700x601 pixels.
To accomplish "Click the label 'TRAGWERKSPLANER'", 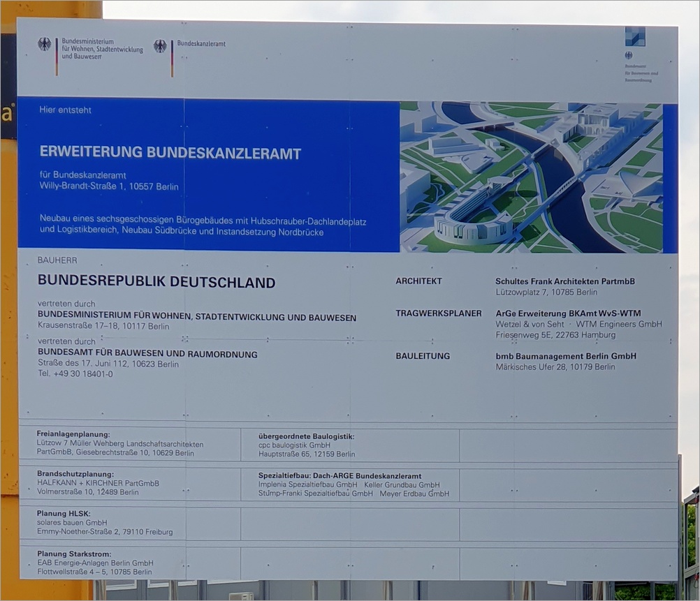I will (439, 313).
